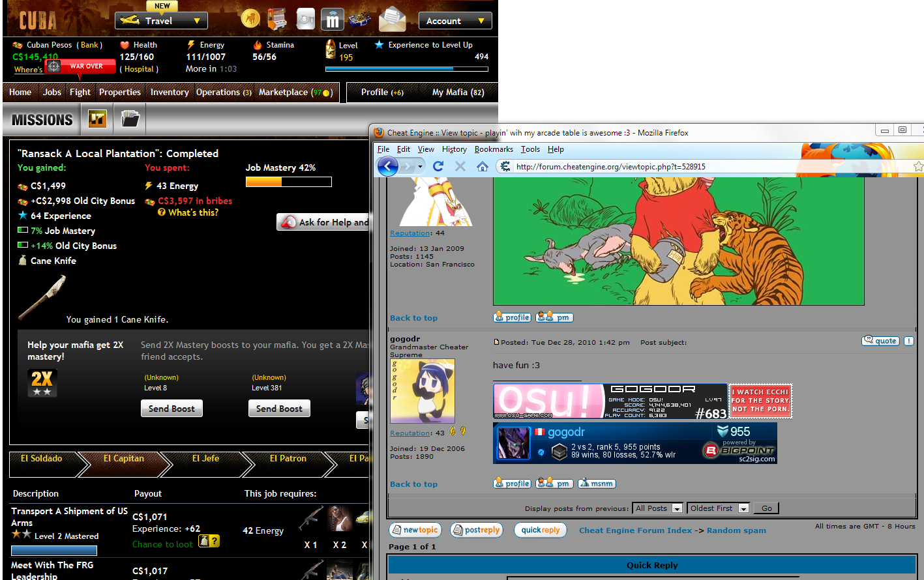Open the 'What's this?' bribes link
The width and height of the screenshot is (924, 580).
(193, 212)
